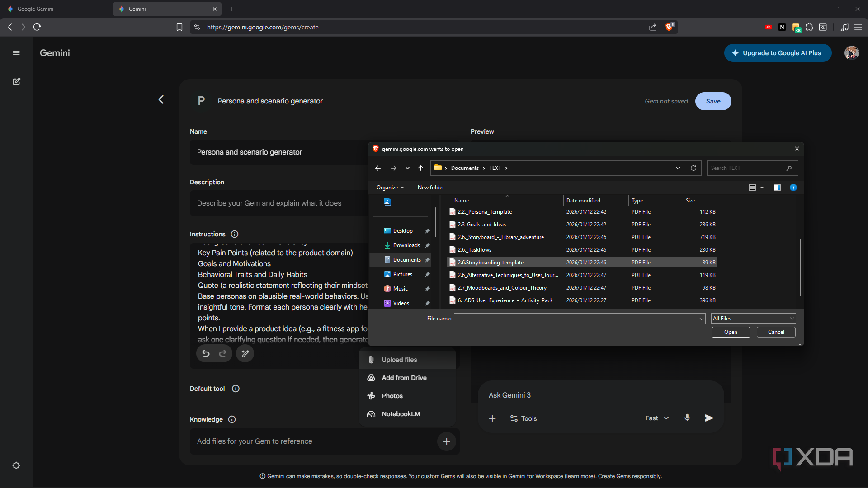Viewport: 868px width, 488px height.
Task: Expand the Fast model selector
Action: coord(657,418)
